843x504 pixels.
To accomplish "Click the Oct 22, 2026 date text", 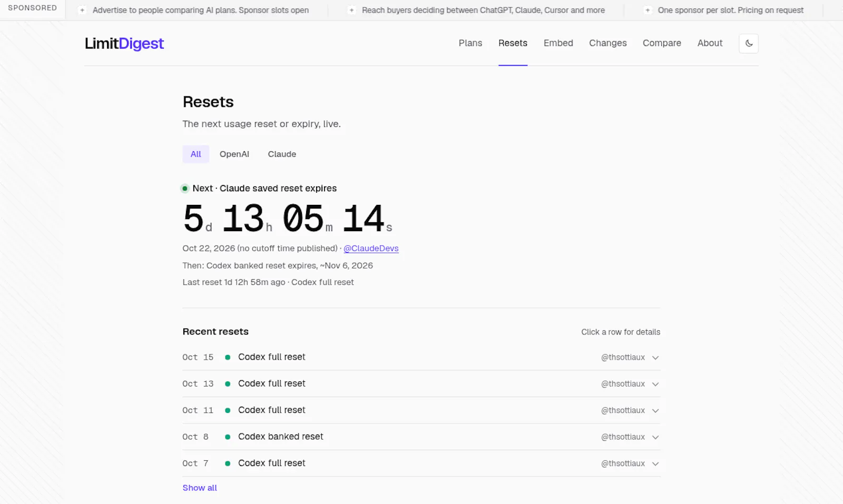I will click(x=209, y=249).
